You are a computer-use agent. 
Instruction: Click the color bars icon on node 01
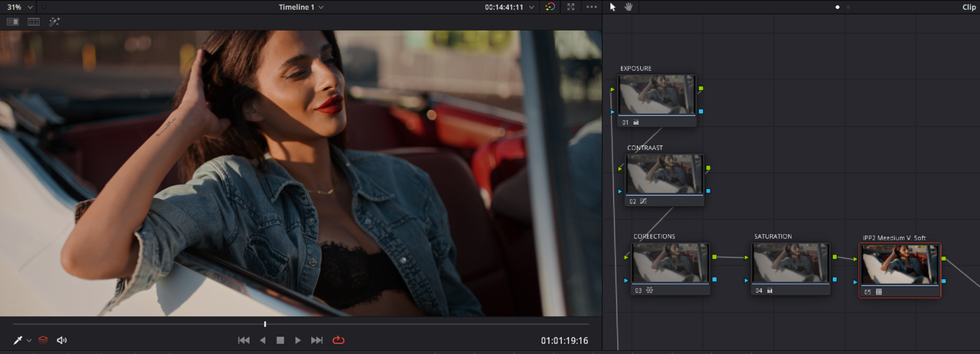(636, 122)
